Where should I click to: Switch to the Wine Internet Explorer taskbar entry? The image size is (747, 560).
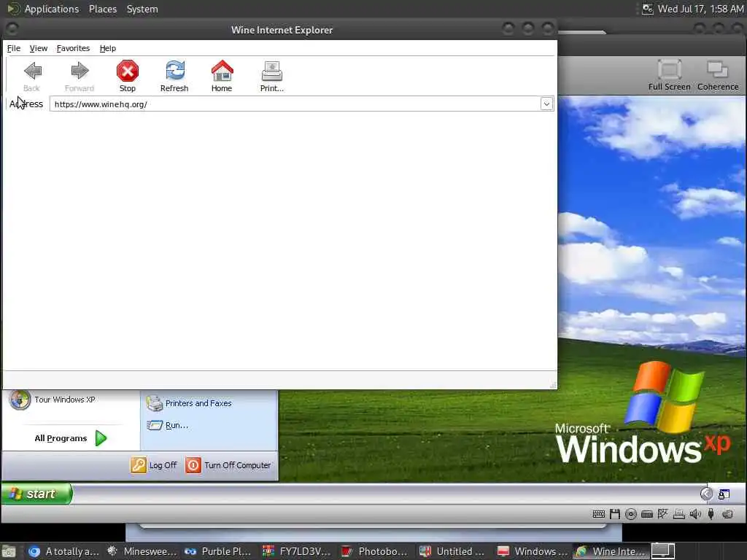coord(611,551)
